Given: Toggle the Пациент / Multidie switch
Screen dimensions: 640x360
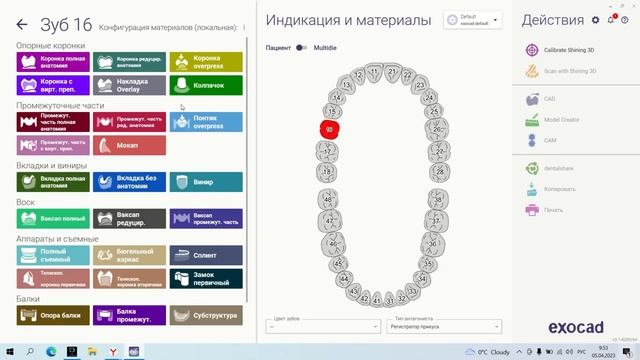Looking at the screenshot, I should [302, 48].
